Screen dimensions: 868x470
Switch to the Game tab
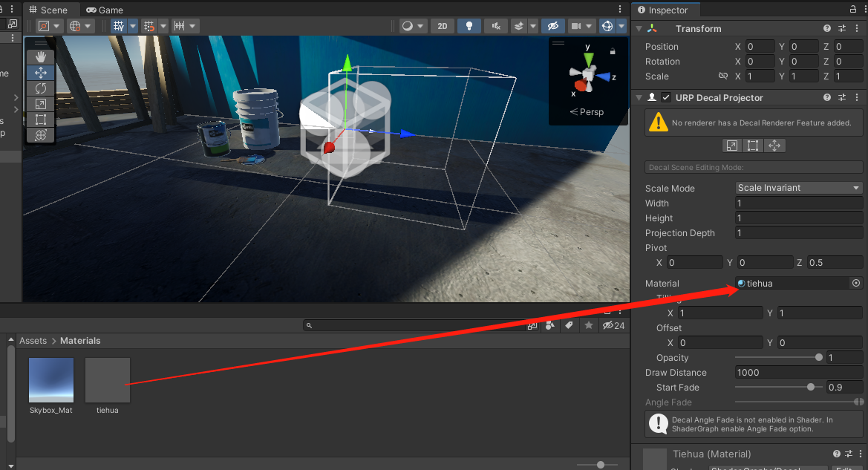coord(105,10)
